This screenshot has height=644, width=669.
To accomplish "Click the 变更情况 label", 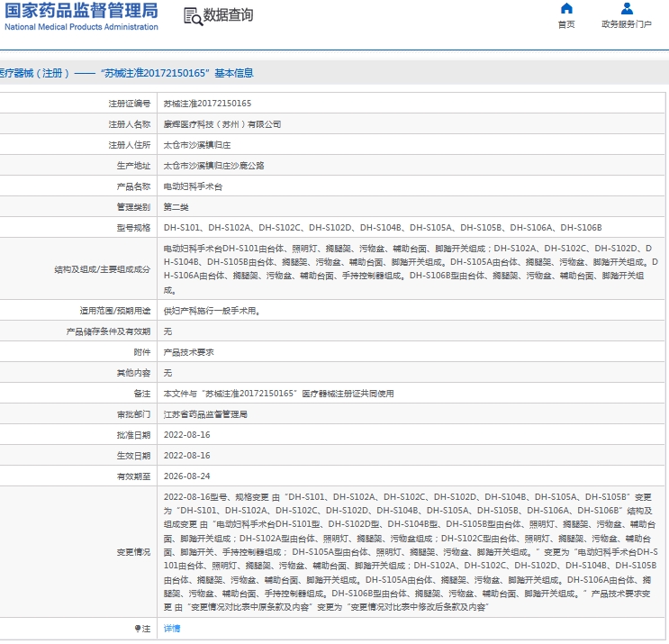I will [x=133, y=552].
